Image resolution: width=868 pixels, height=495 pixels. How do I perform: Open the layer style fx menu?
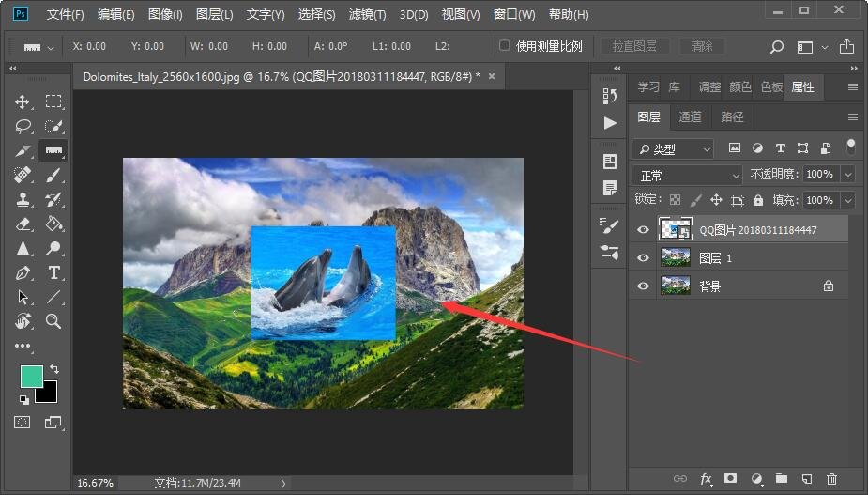[706, 479]
